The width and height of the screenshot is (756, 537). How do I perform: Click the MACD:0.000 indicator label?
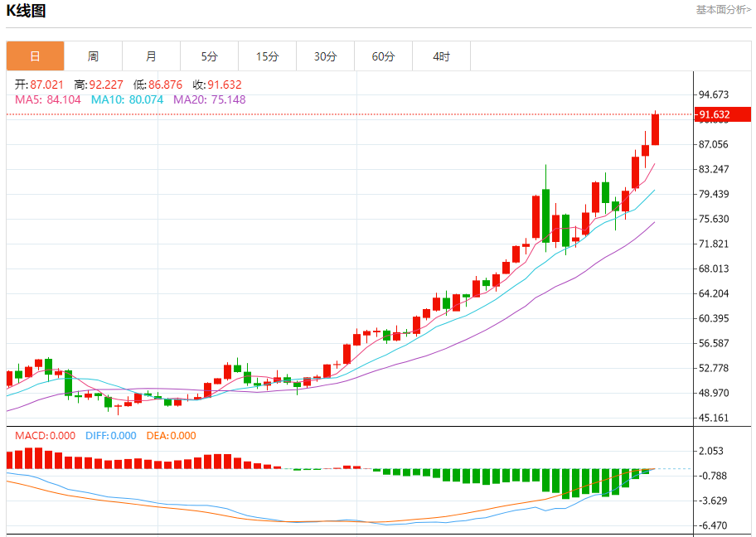[x=45, y=435]
